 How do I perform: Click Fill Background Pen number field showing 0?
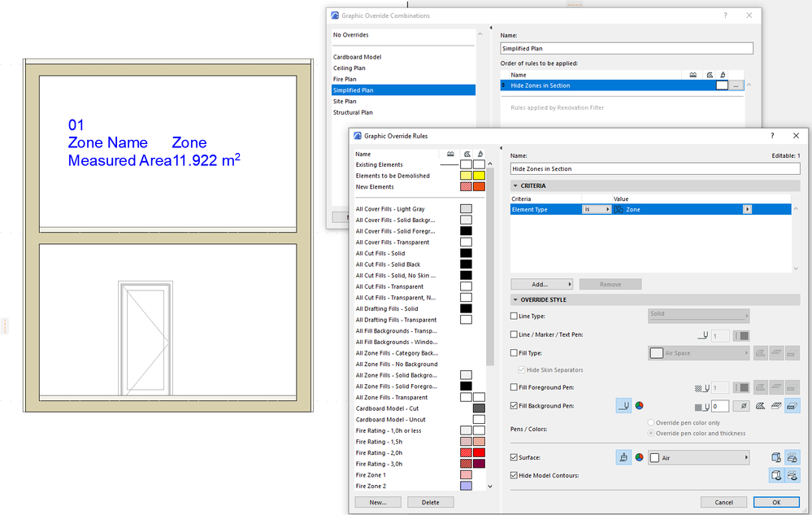[720, 406]
